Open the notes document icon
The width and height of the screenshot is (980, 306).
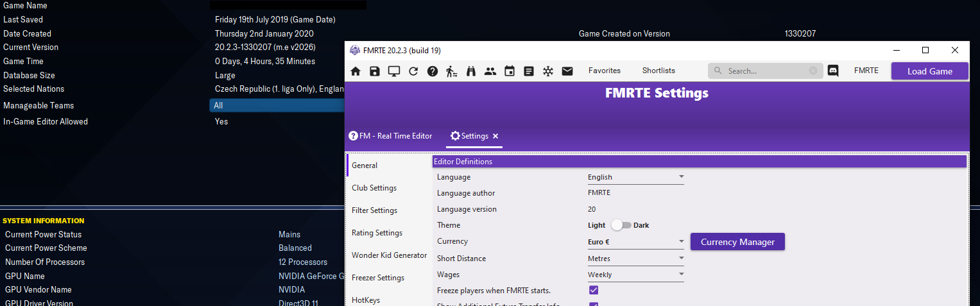coord(529,71)
